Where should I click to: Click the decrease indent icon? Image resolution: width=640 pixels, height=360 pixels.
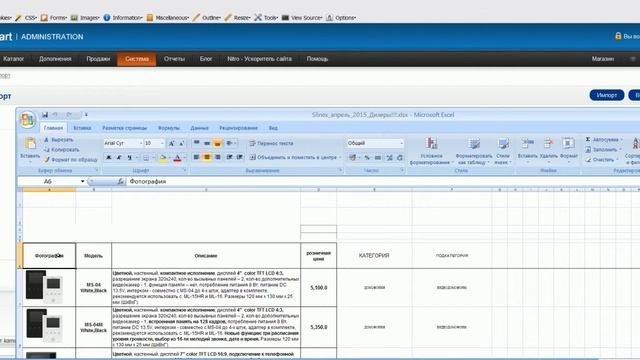(229, 157)
